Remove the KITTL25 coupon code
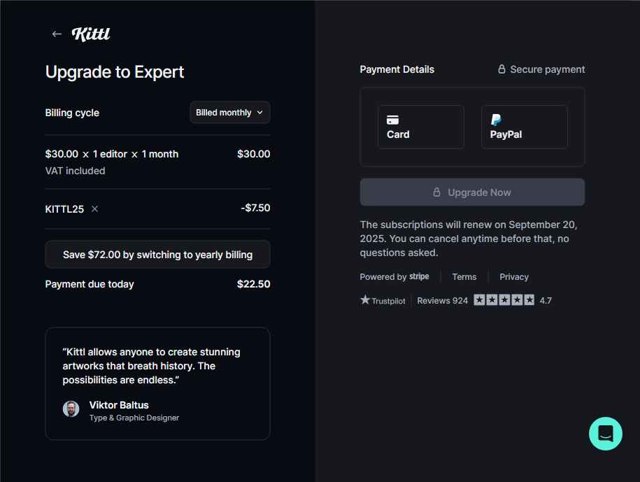Image resolution: width=640 pixels, height=482 pixels. (95, 209)
